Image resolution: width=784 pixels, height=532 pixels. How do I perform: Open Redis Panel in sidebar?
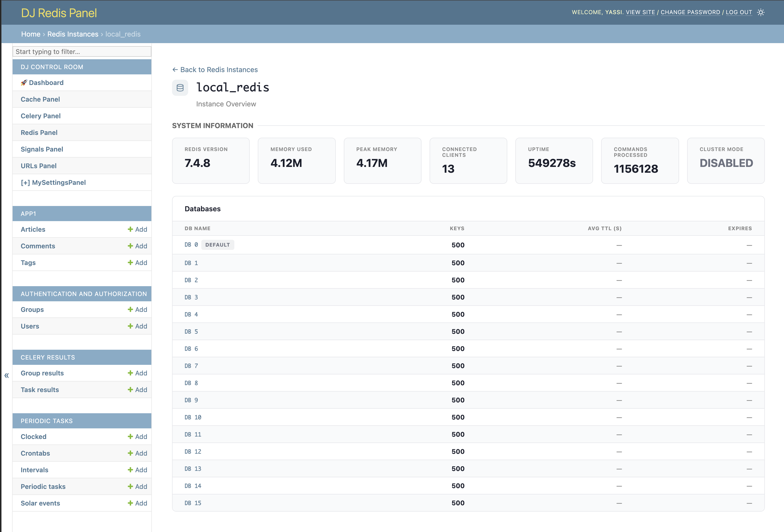[39, 132]
